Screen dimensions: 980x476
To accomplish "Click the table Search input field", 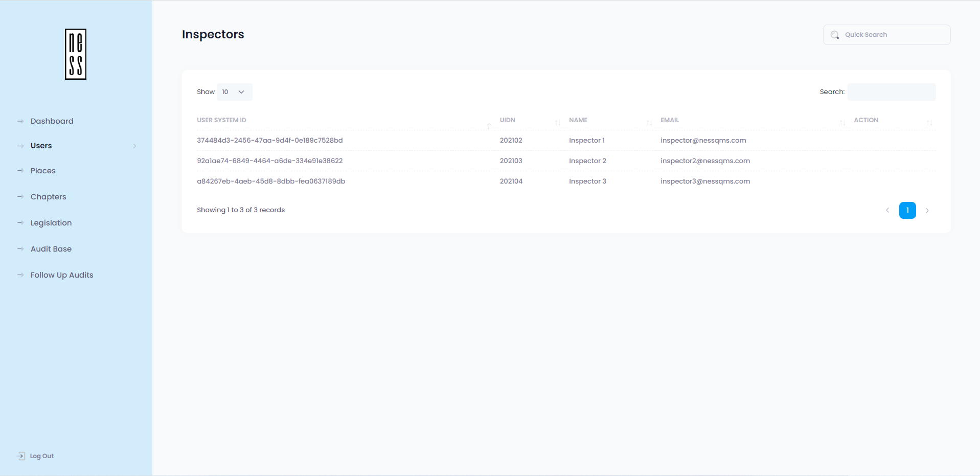I will click(891, 92).
